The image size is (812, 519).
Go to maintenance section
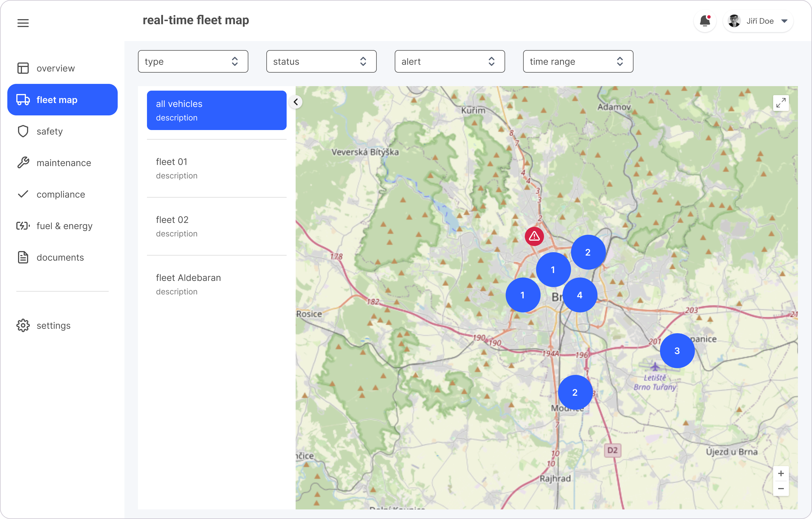[63, 163]
